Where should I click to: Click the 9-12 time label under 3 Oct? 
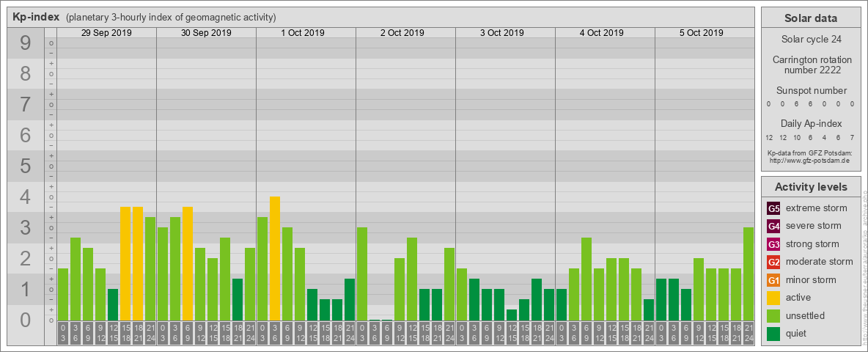499,334
